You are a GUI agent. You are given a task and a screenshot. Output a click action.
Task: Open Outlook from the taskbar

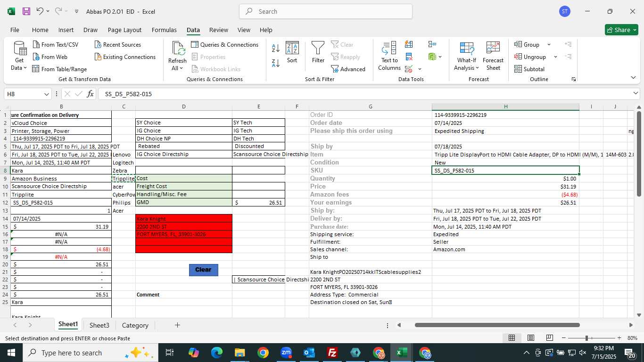click(309, 353)
